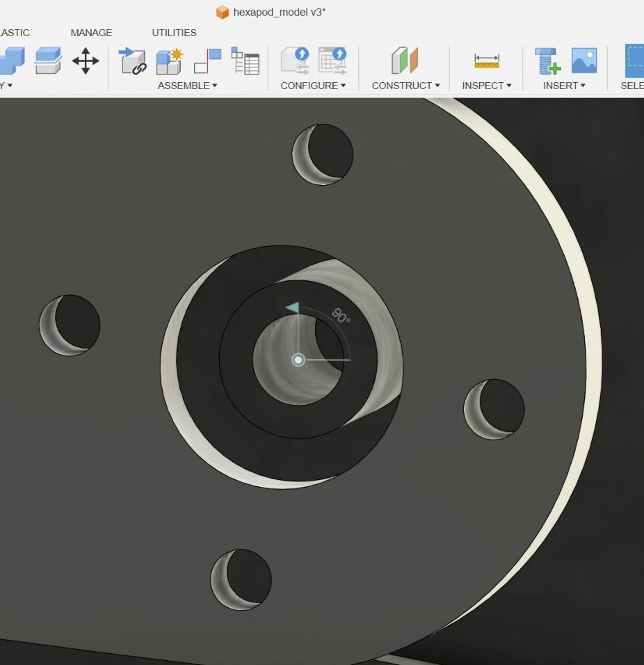644x665 pixels.
Task: Click the Press Pull icon
Action: 48,61
